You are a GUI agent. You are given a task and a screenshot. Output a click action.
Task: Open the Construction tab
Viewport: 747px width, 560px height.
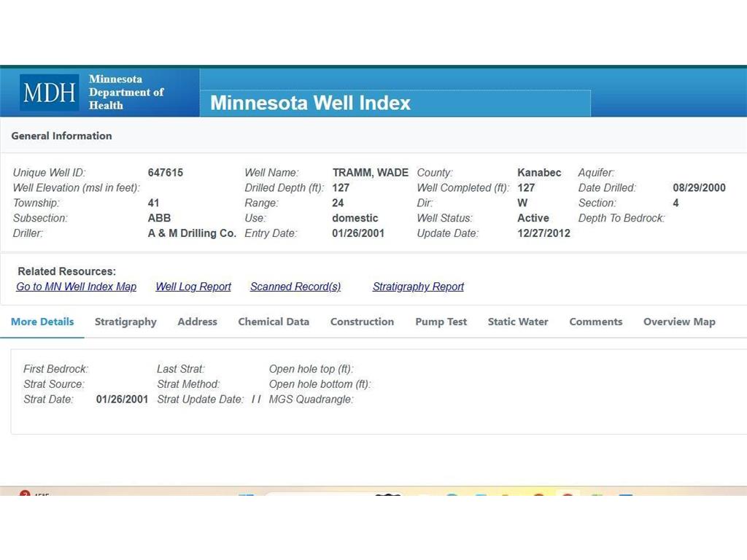(x=362, y=322)
